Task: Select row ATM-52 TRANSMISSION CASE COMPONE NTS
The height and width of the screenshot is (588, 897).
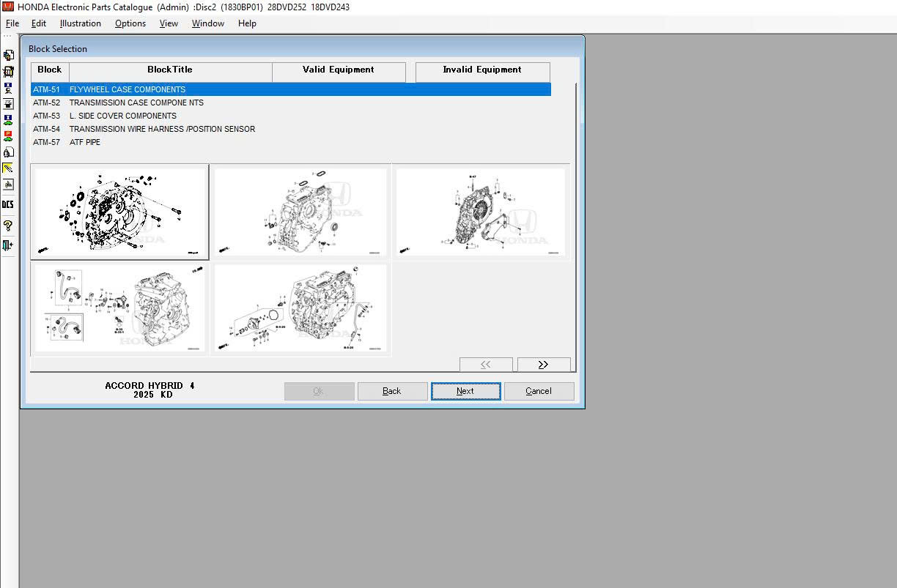Action: coord(291,103)
